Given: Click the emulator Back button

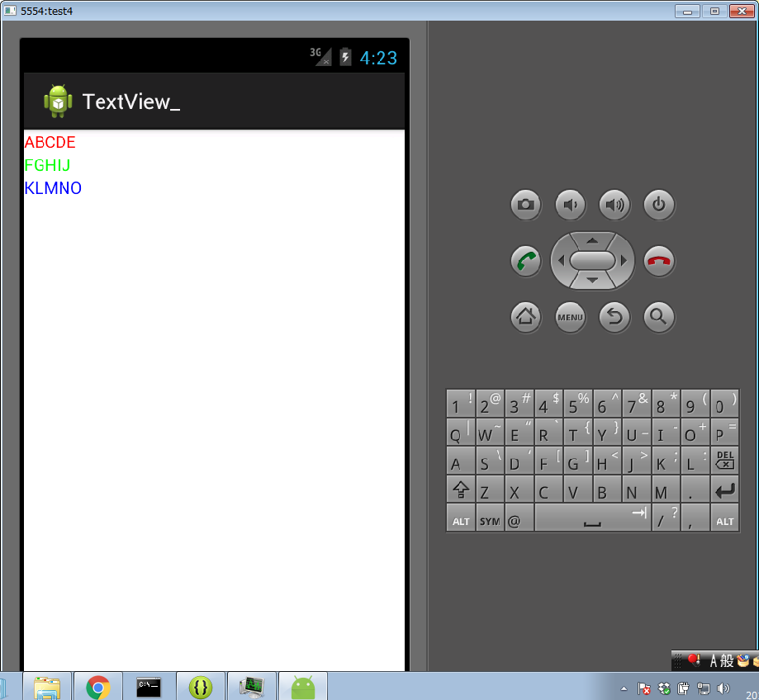Looking at the screenshot, I should pos(614,317).
